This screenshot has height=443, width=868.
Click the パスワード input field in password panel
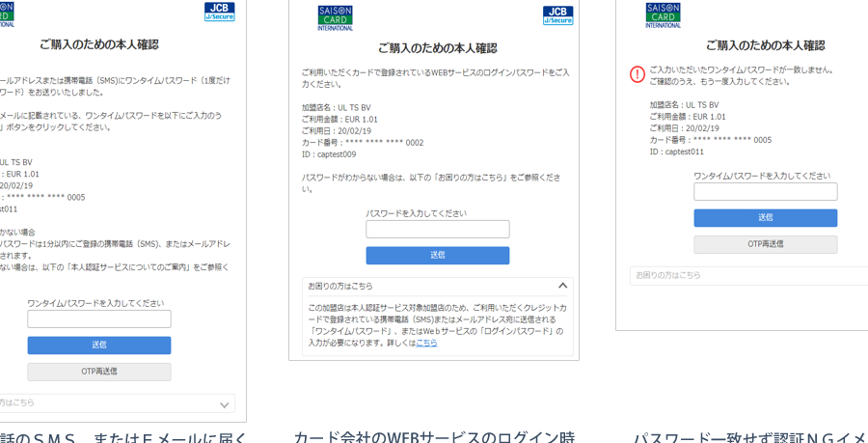click(x=437, y=230)
